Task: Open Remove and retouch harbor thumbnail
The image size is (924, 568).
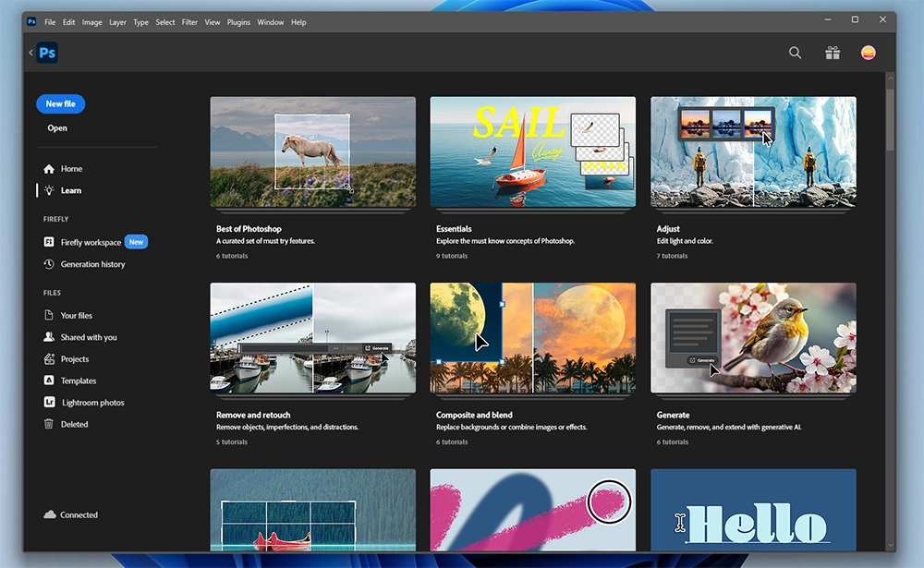Action: click(x=313, y=338)
